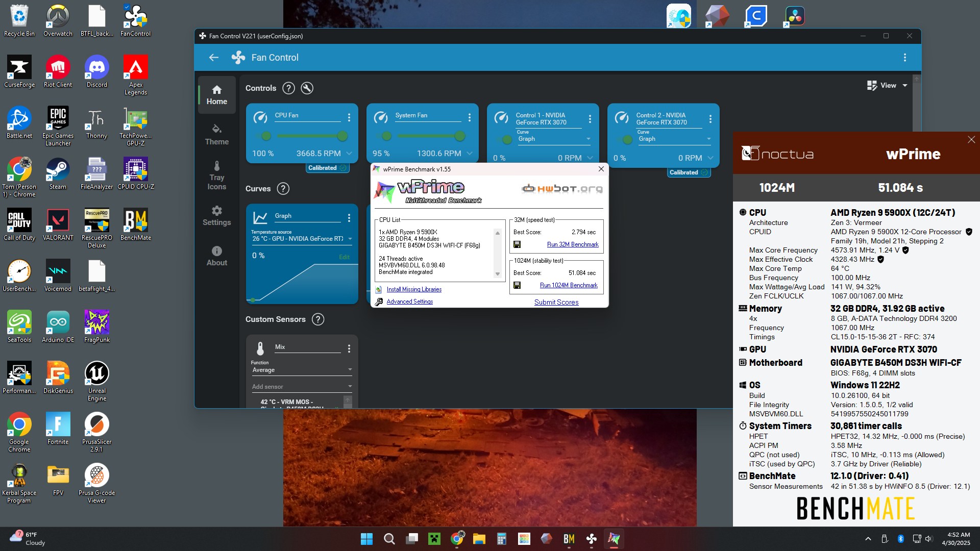Click the System Fan slider handle
Screen dimensions: 980x551
tap(460, 136)
